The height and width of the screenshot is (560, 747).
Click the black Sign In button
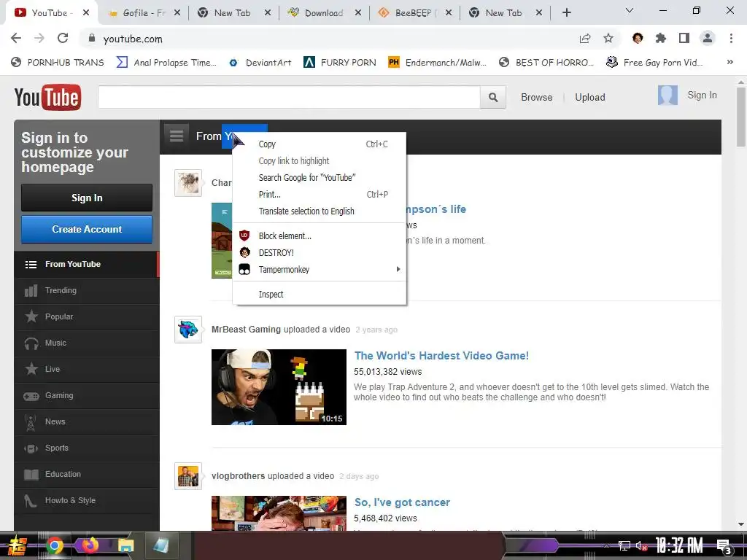click(x=87, y=198)
